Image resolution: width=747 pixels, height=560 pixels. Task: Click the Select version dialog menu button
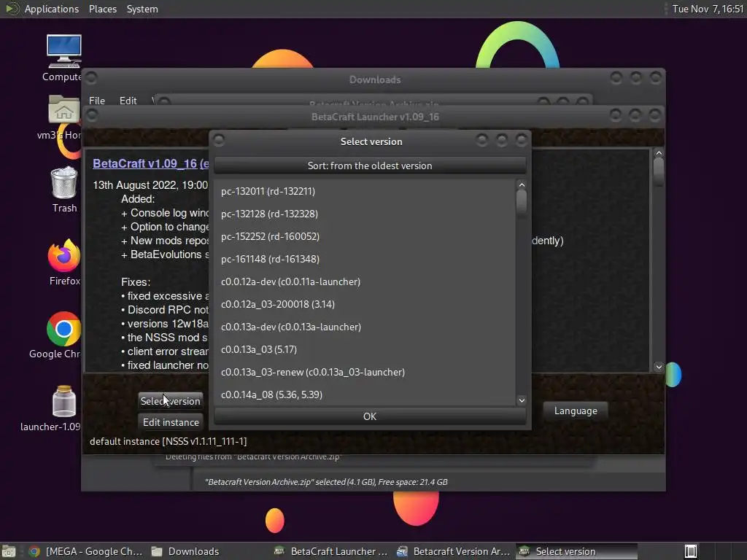point(219,140)
